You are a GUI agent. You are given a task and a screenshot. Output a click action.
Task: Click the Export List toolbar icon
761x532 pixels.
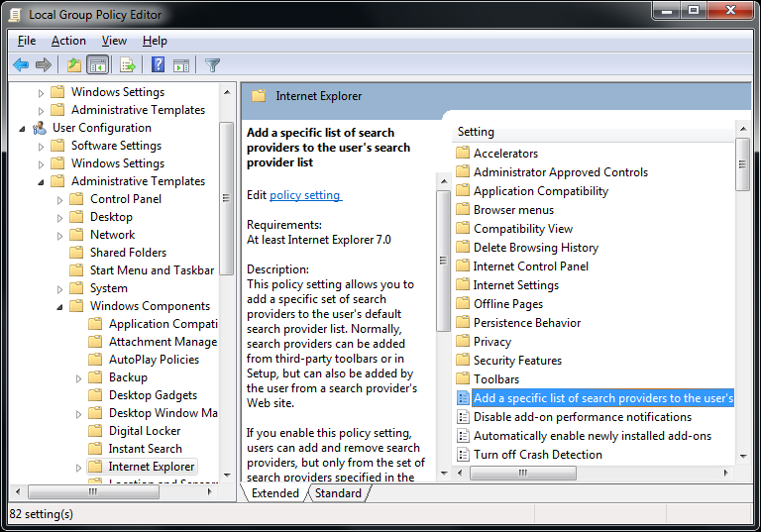[128, 64]
